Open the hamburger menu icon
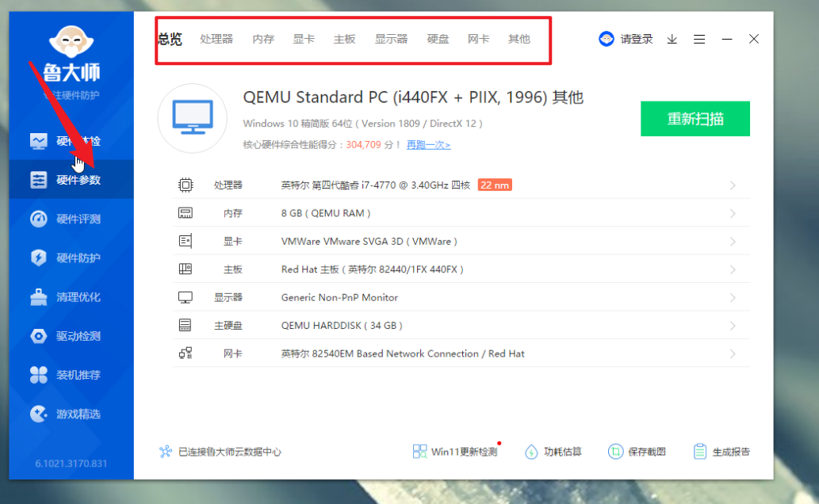Screen dimensions: 819x504 (699, 39)
